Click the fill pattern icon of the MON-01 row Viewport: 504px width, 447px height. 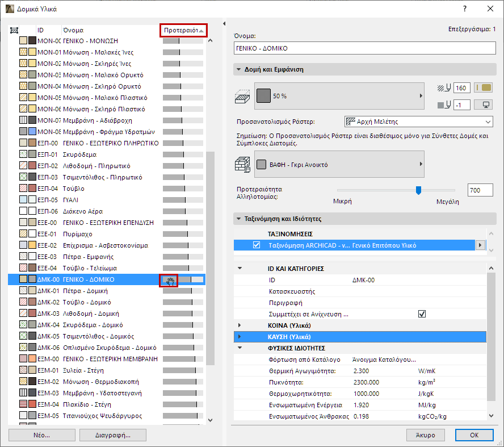[23, 52]
